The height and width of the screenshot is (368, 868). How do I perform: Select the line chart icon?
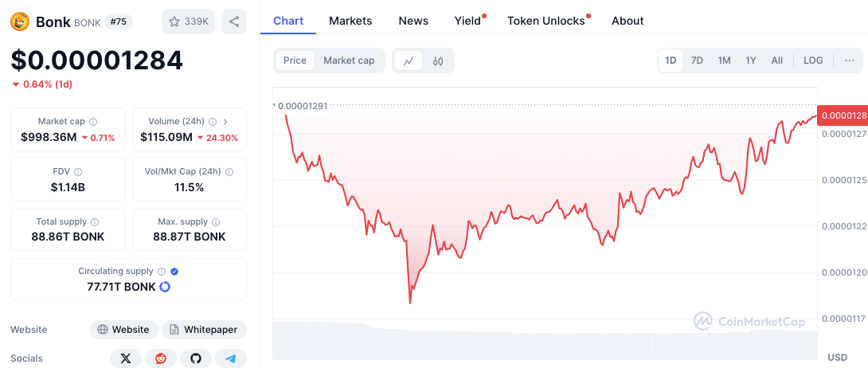409,61
